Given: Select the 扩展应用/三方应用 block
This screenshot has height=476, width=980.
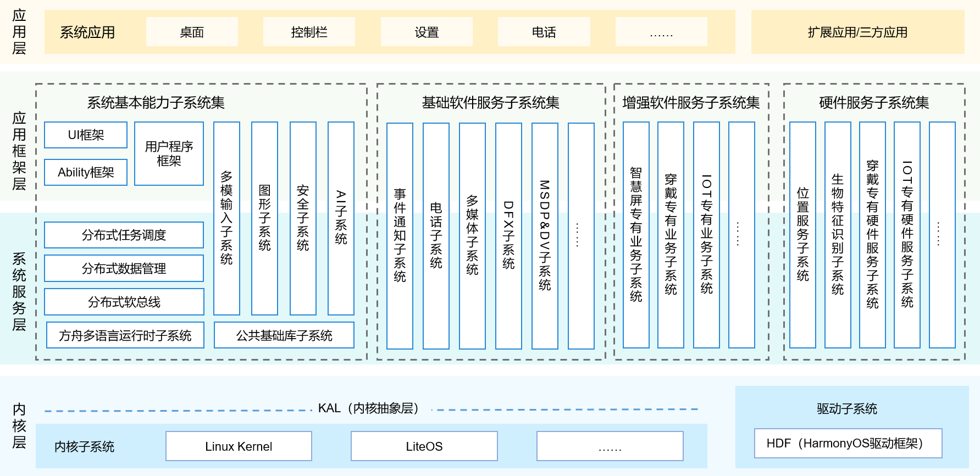Looking at the screenshot, I should point(857,32).
